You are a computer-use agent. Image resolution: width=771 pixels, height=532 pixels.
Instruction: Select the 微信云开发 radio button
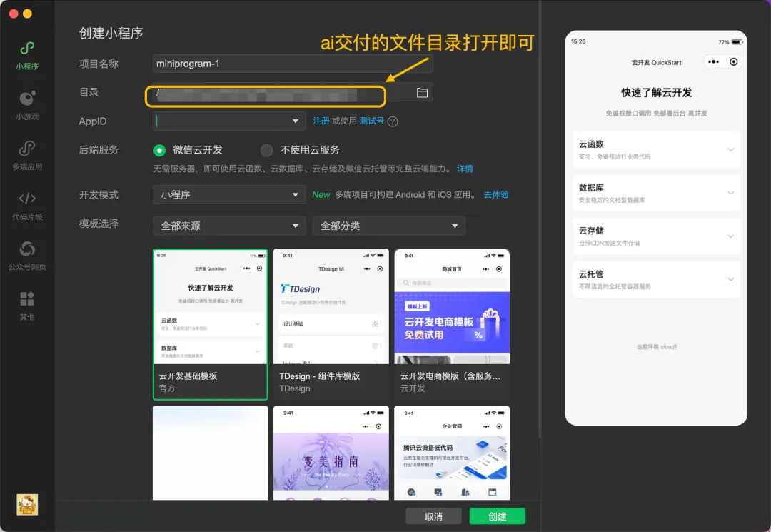click(x=159, y=150)
